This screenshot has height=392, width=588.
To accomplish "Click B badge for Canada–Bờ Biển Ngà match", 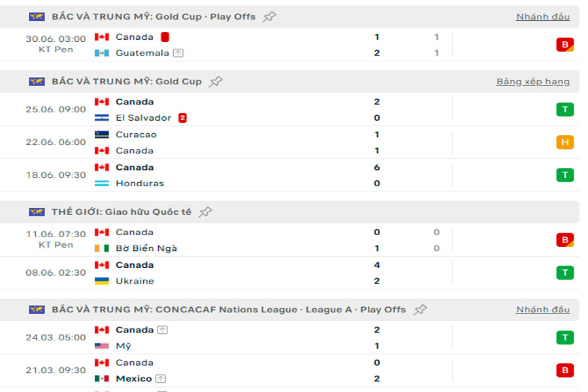I will point(564,240).
